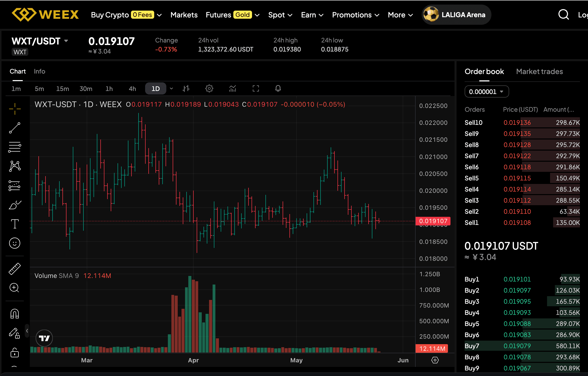Select the crosshair cursor tool
The height and width of the screenshot is (376, 588).
pyautogui.click(x=15, y=109)
